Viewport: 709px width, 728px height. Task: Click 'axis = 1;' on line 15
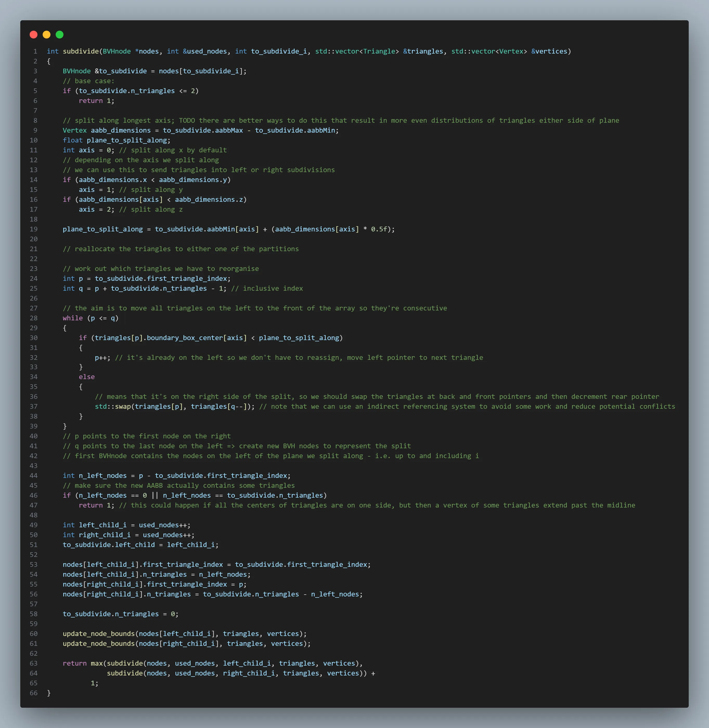click(x=96, y=190)
